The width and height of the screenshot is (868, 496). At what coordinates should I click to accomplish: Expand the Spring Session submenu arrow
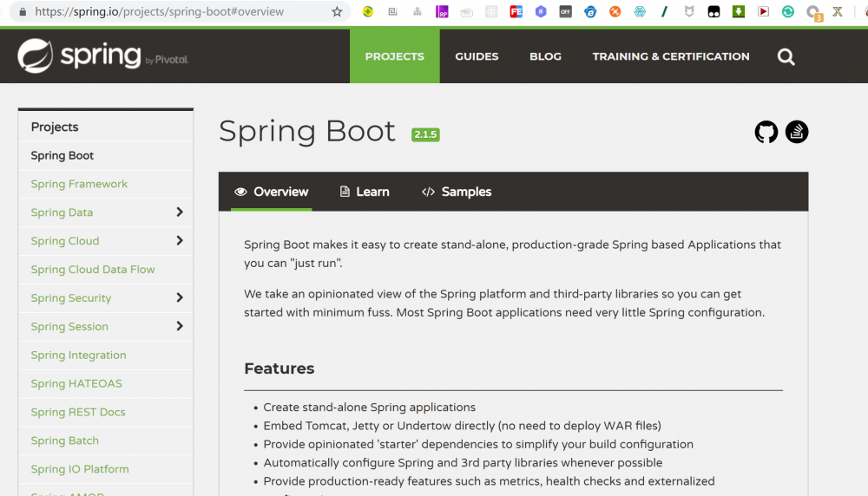180,327
